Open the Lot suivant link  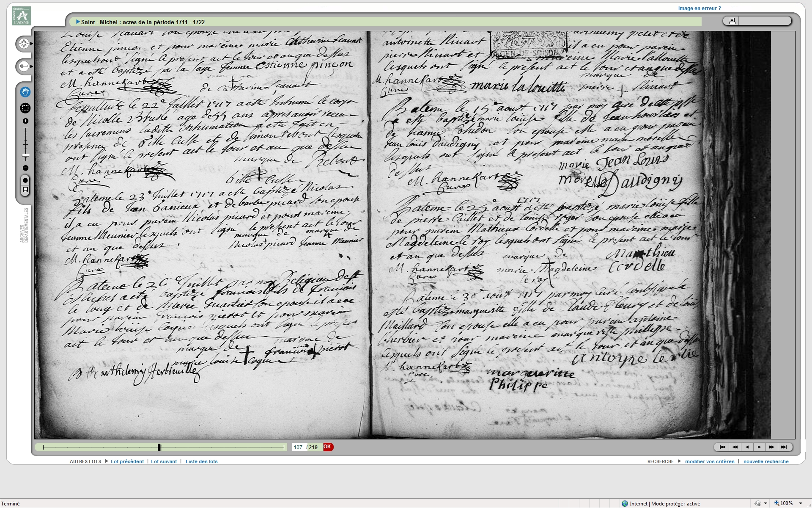point(164,461)
